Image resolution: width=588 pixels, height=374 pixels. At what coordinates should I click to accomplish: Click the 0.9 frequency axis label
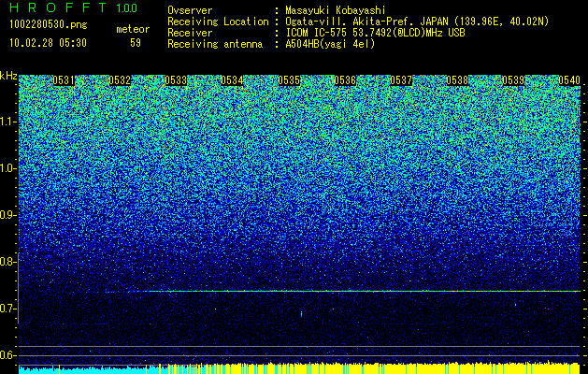click(x=7, y=215)
